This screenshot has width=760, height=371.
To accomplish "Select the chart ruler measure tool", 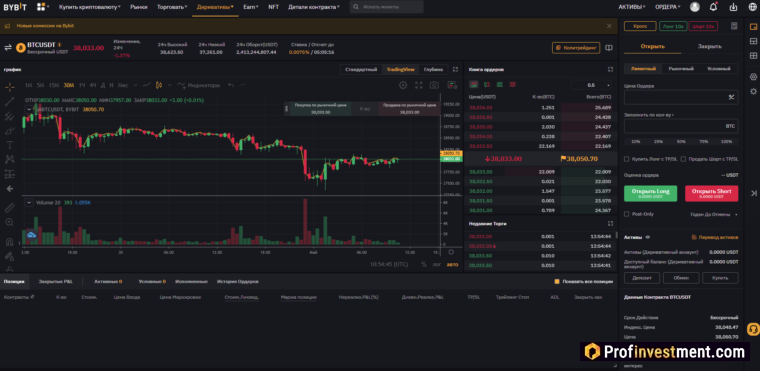I will click(10, 208).
